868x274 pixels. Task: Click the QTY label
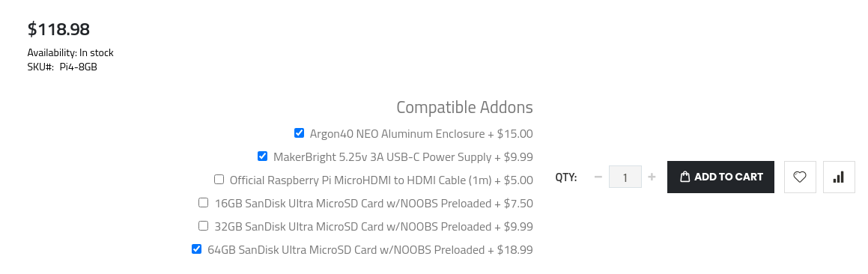tap(566, 177)
